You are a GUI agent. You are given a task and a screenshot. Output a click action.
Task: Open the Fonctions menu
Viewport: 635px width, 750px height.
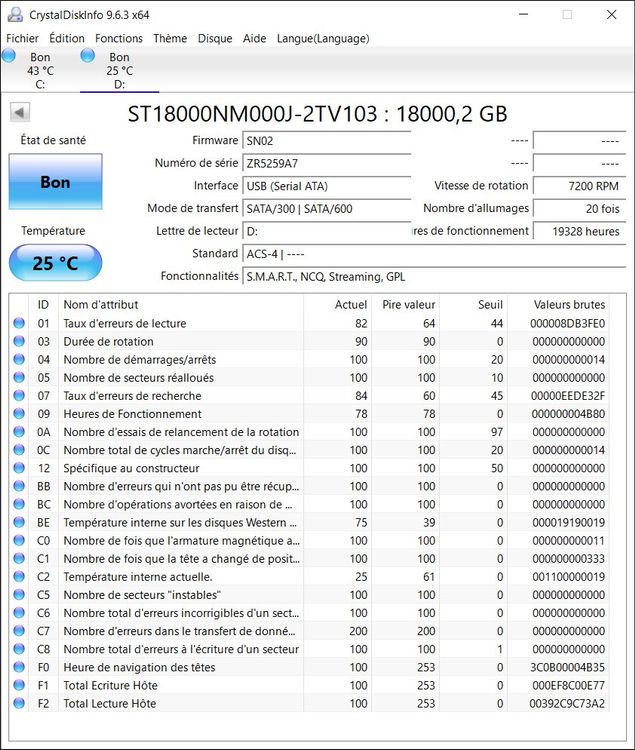click(119, 38)
